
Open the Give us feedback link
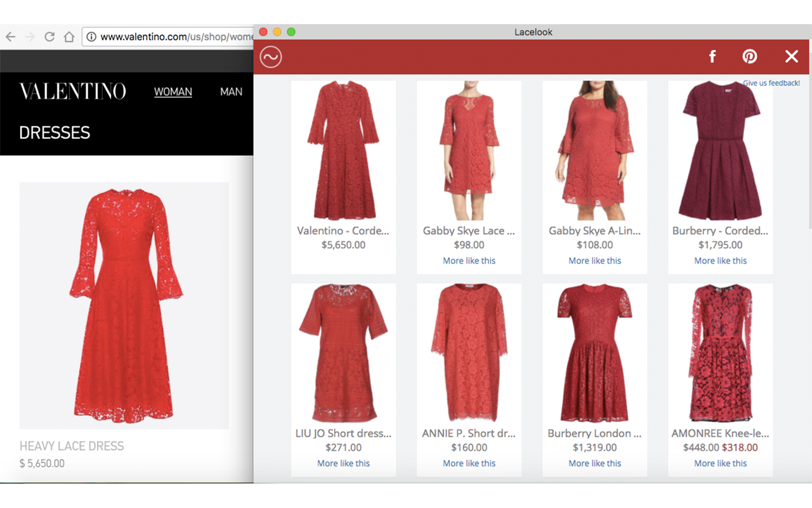[x=771, y=83]
